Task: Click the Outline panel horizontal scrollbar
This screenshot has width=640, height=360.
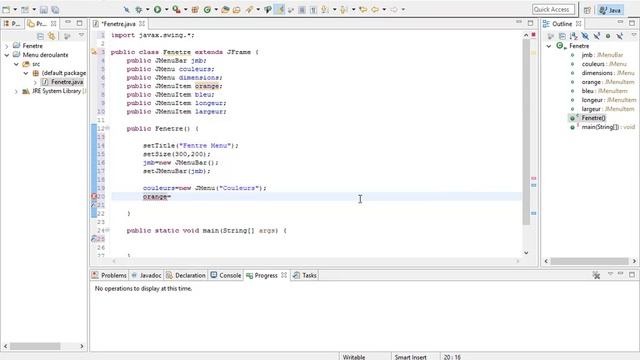Action: click(589, 261)
